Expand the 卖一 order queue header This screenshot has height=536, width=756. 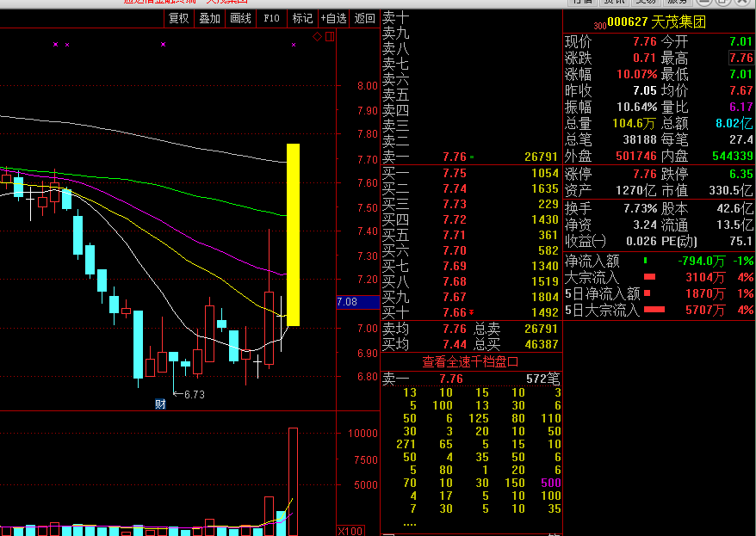coord(471,379)
